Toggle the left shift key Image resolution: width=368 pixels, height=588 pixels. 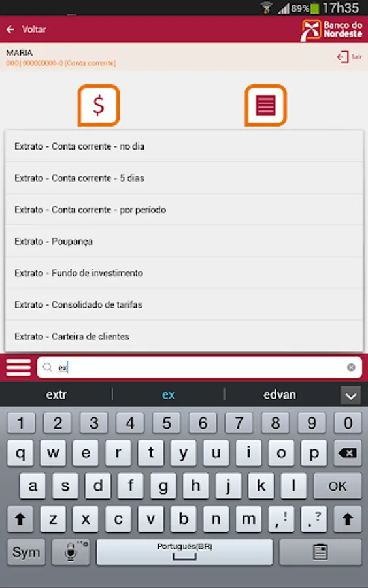pyautogui.click(x=20, y=519)
